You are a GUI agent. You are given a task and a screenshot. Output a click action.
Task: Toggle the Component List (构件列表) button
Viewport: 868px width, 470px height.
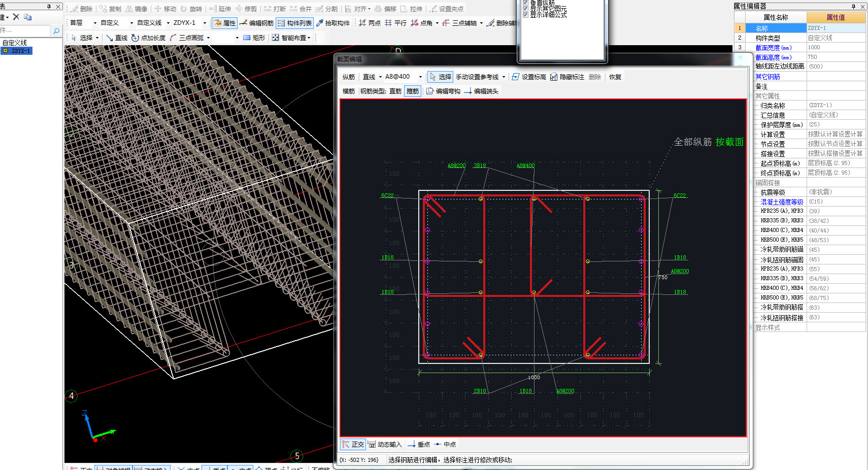coord(295,23)
